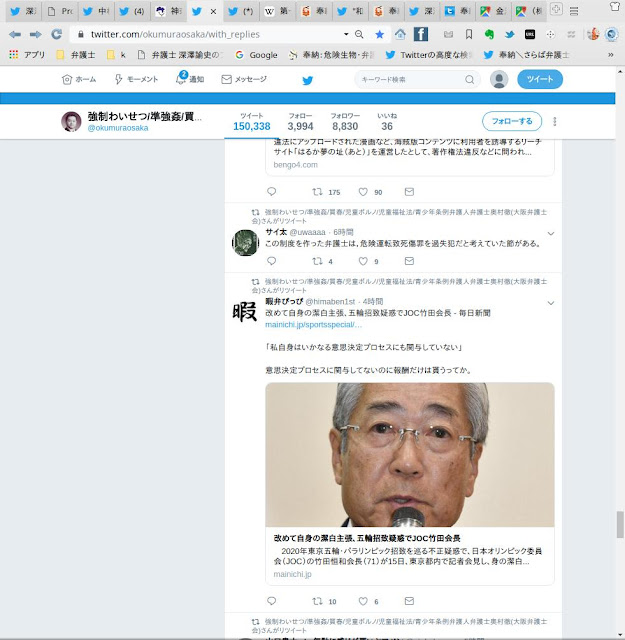Image resolution: width=625 pixels, height=640 pixels.
Task: Open the いいね 36 tab
Action: [x=387, y=122]
